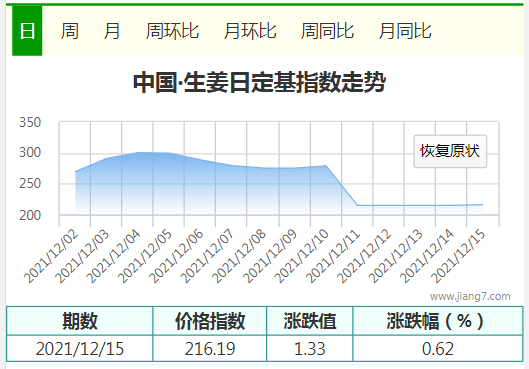Image resolution: width=529 pixels, height=369 pixels.
Task: Click x-axis date label 2021/12/10
Action: coord(302,256)
